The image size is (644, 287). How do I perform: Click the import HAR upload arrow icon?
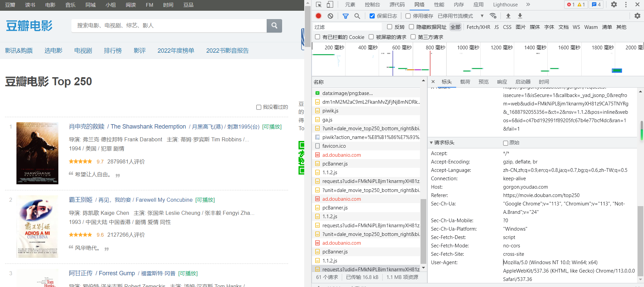point(508,16)
